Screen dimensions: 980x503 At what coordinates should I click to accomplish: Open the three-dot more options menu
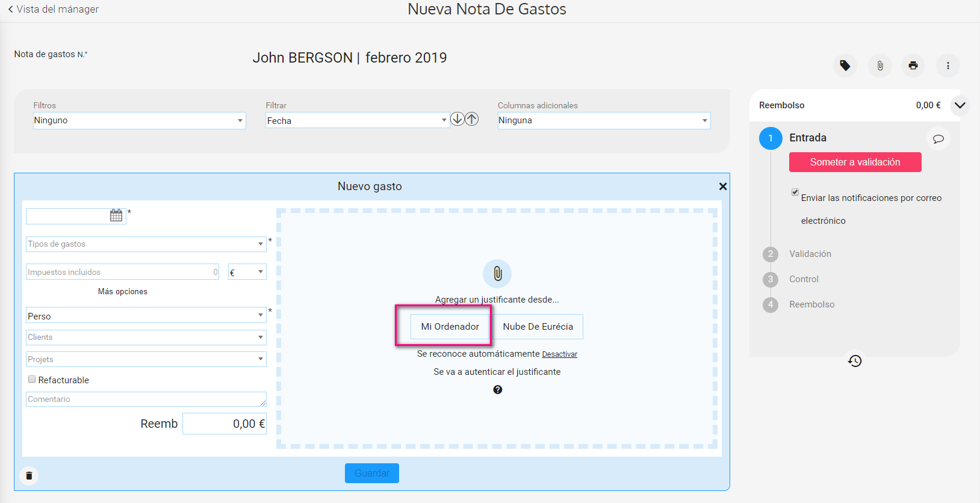coord(947,66)
